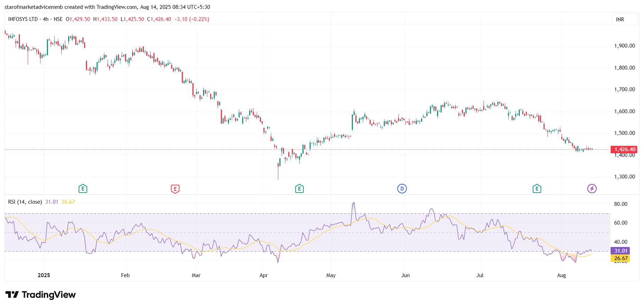Click the purple lightning event marker

pyautogui.click(x=592, y=189)
